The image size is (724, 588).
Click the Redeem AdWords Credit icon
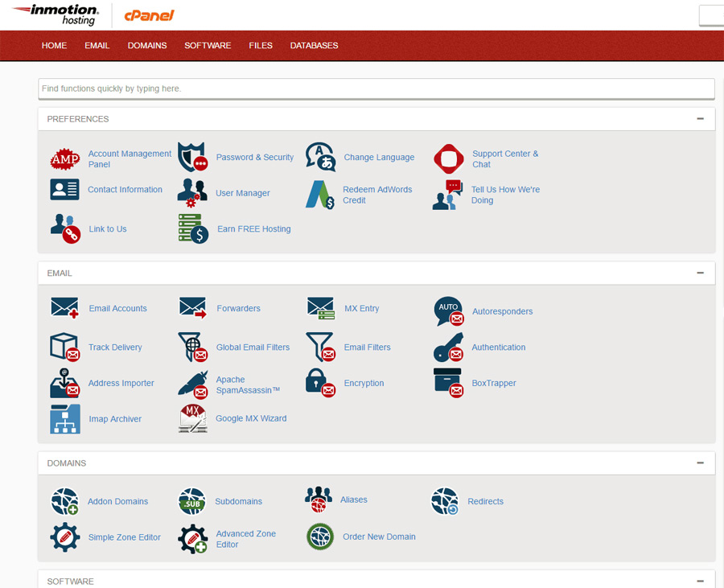pyautogui.click(x=319, y=195)
